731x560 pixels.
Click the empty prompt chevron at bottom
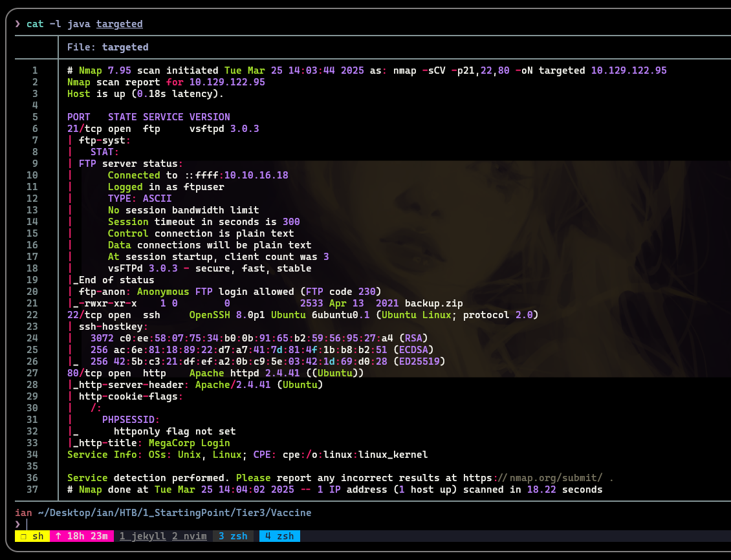17,524
